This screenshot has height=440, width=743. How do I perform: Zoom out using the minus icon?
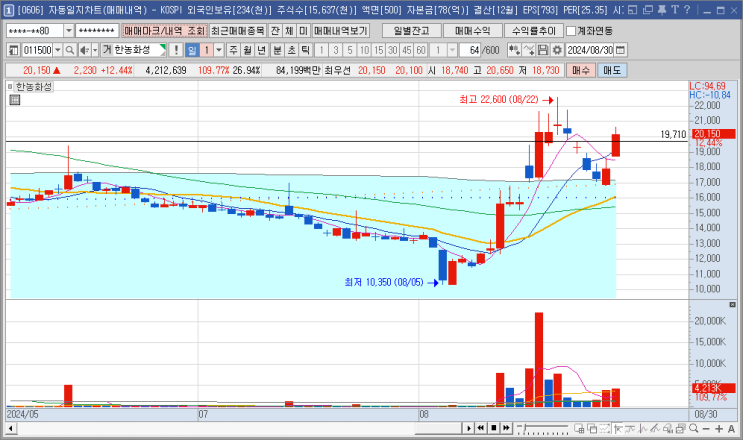tap(706, 428)
